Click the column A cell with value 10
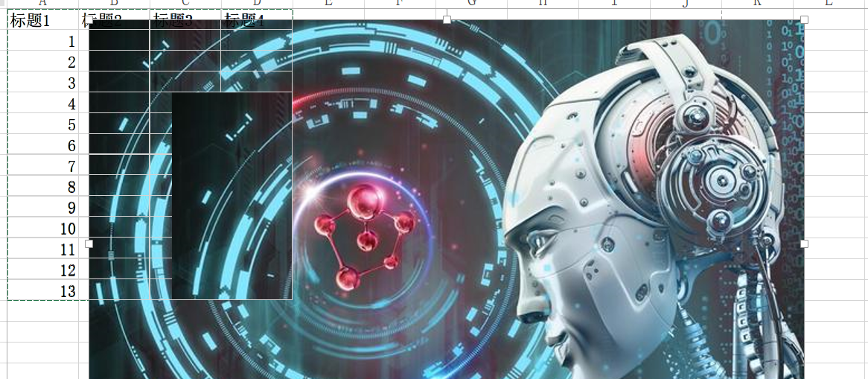Viewport: 868px width, 379px height. coord(42,228)
